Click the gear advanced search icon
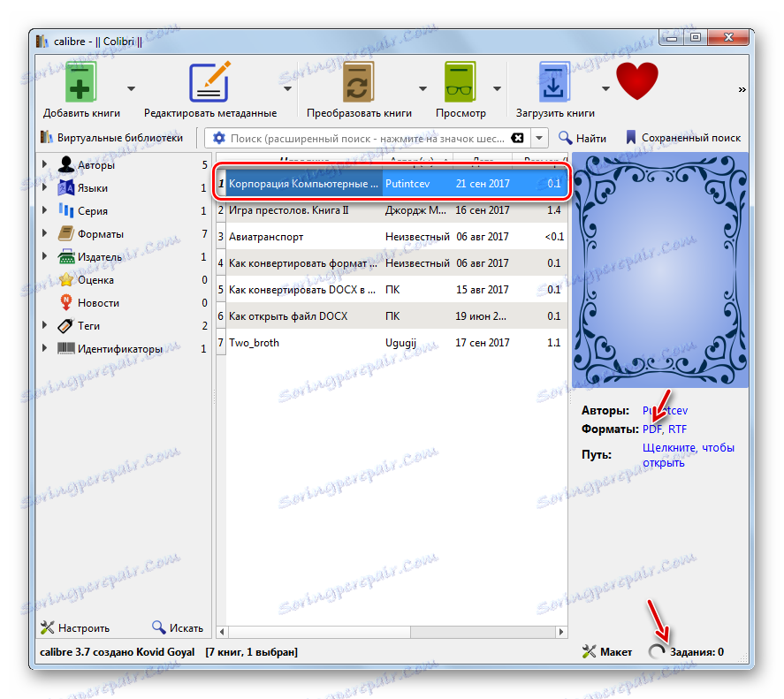 219,138
